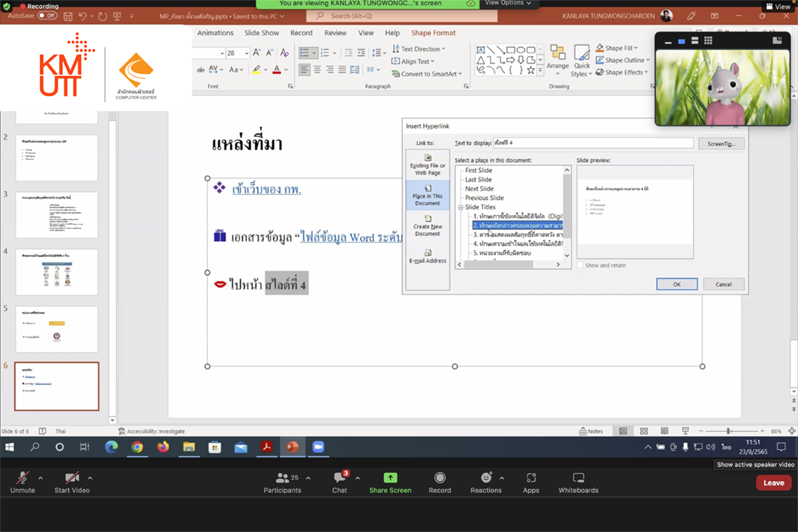Open Quick Styles gallery
798x532 pixels.
tap(582, 61)
